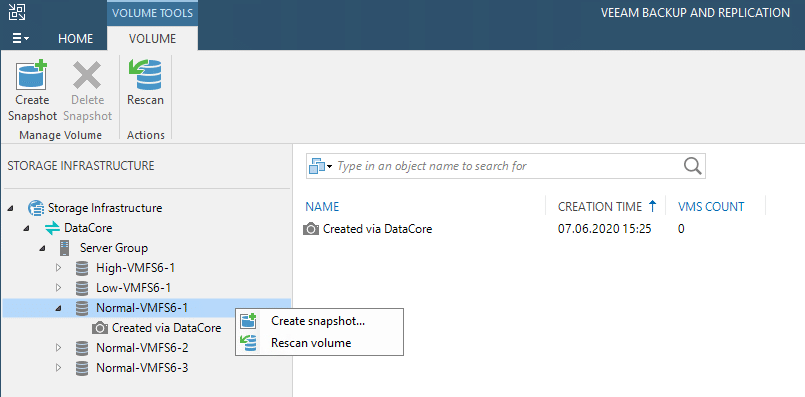Click the '07.06.2020 15:25' creation time cell
Screen dimensions: 805x397
point(604,229)
